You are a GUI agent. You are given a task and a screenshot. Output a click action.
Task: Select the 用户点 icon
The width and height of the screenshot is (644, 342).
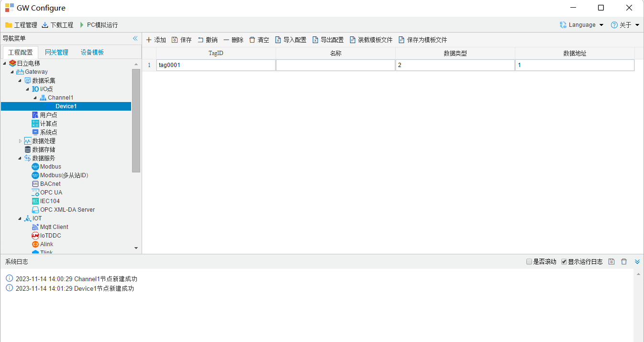[x=35, y=115]
